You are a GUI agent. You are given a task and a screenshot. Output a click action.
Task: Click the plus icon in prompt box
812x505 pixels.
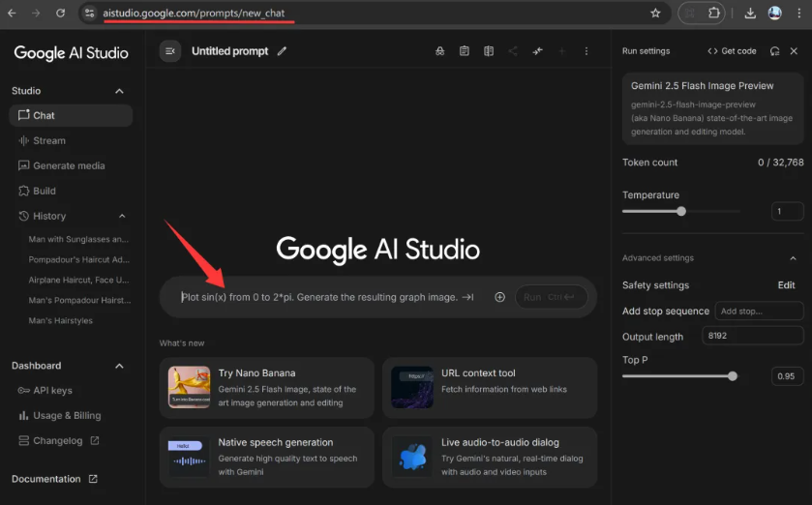coord(499,297)
